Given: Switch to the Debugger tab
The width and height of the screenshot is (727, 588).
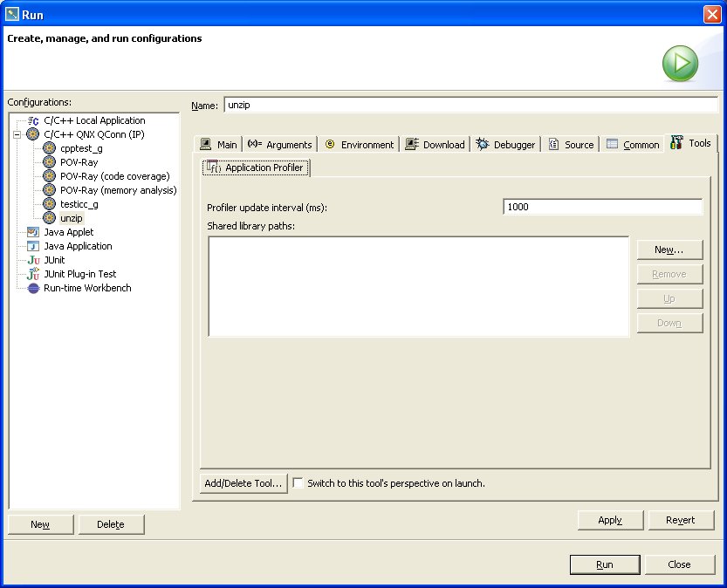Looking at the screenshot, I should (x=505, y=143).
